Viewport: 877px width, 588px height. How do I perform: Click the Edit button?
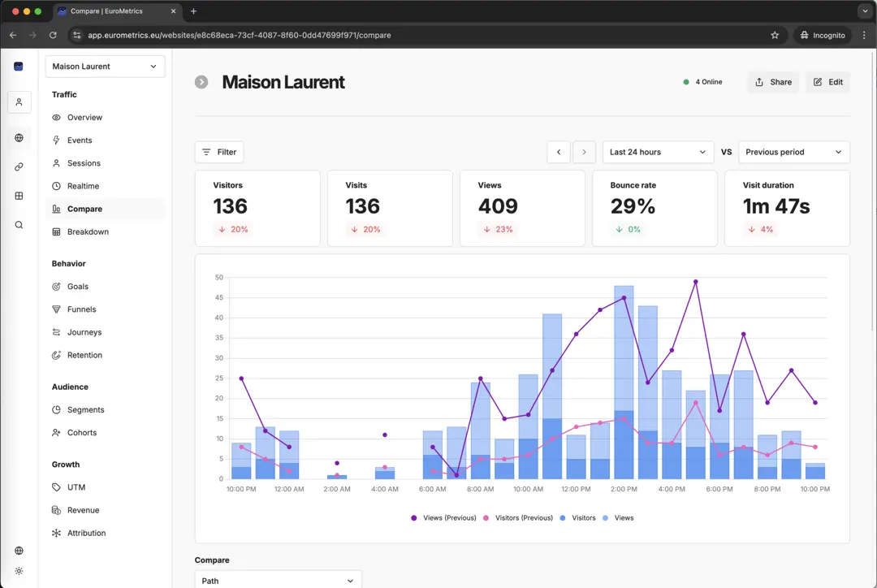click(x=827, y=82)
